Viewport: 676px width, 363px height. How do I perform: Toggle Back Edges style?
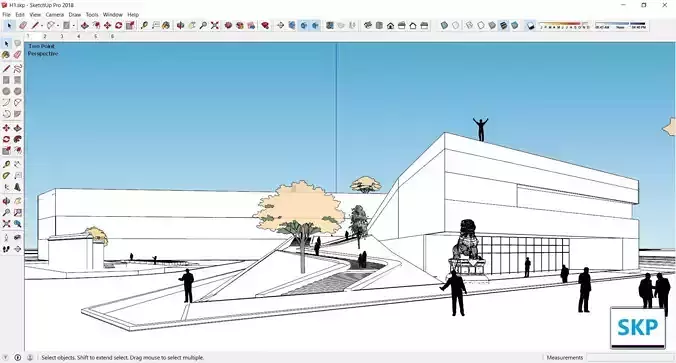pos(456,25)
